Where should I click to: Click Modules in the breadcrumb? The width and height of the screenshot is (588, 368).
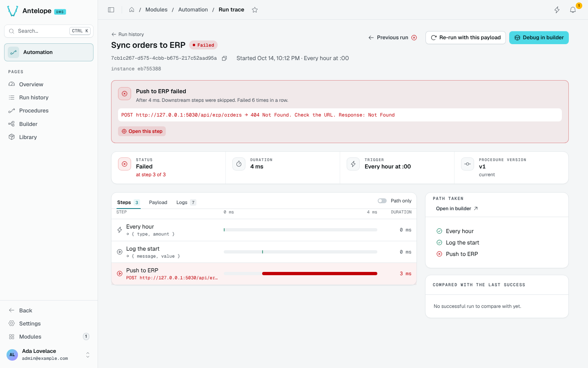pos(156,10)
